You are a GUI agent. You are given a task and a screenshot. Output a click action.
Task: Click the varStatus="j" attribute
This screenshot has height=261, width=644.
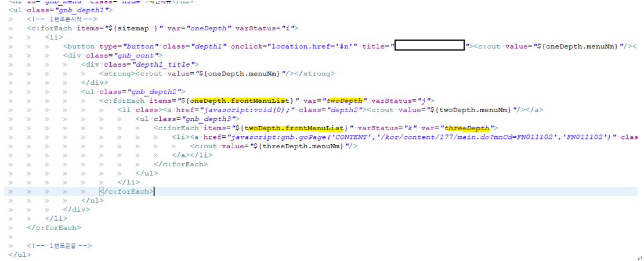click(400, 101)
